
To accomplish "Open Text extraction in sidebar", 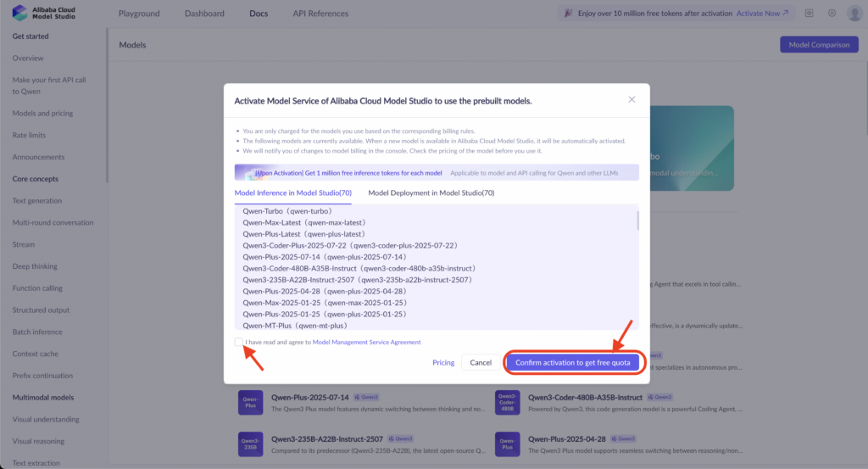I will 36,463.
